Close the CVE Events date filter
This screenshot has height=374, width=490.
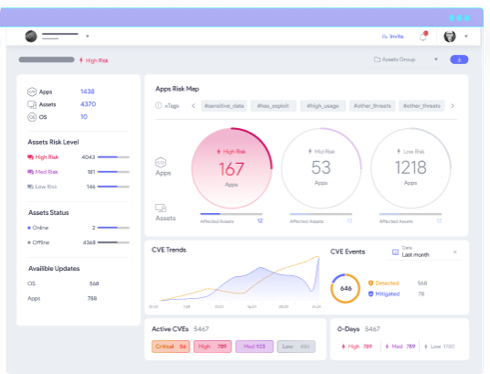[455, 252]
